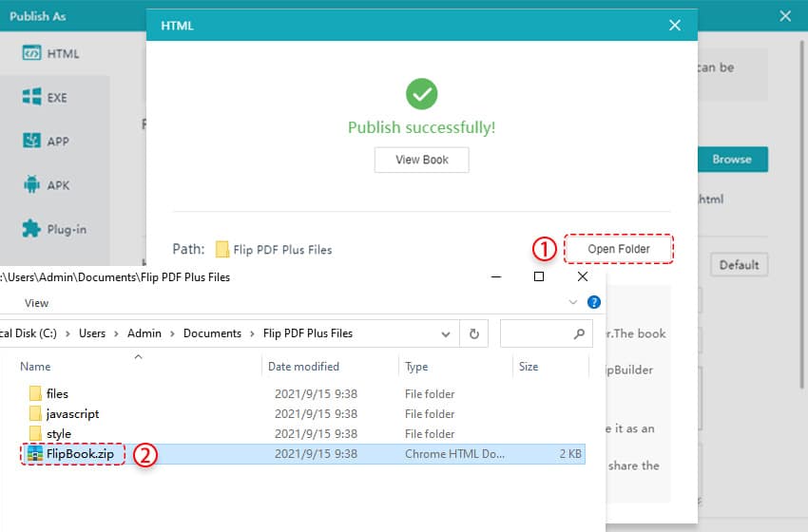Image resolution: width=808 pixels, height=532 pixels.
Task: Select the Plug-in puzzle icon
Action: point(31,229)
